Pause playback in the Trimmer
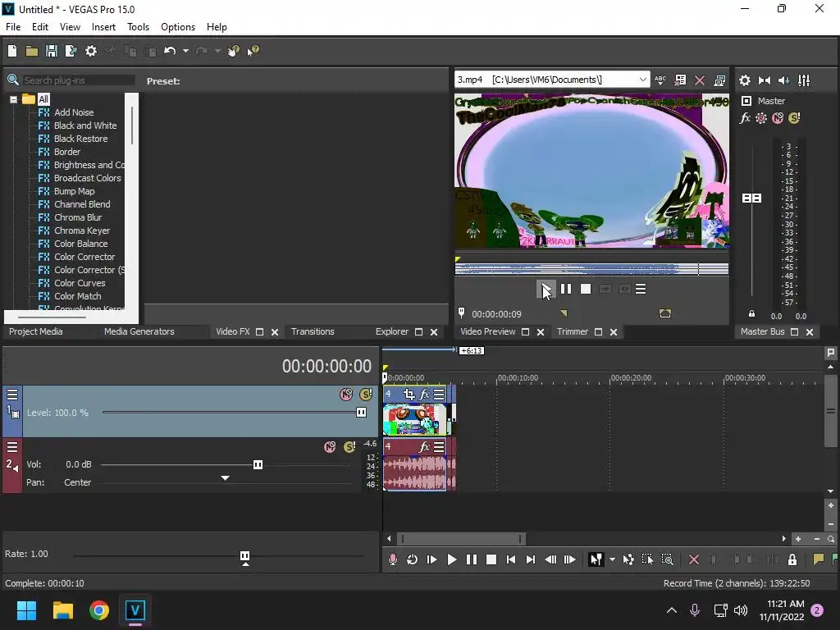The width and height of the screenshot is (840, 630). (566, 290)
